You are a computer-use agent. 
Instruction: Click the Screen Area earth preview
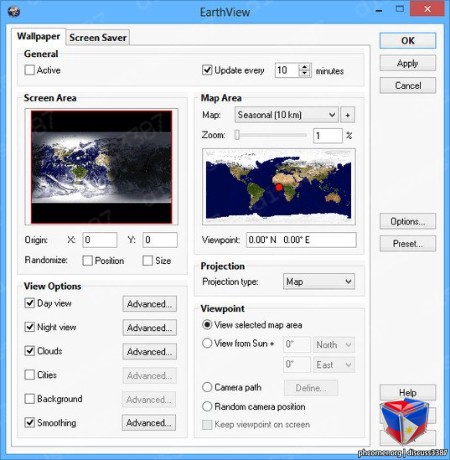click(102, 167)
